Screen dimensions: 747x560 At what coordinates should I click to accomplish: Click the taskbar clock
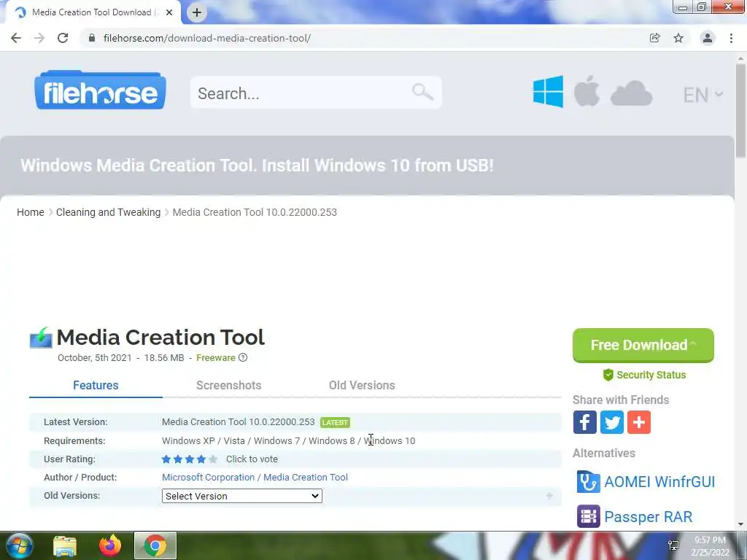pyautogui.click(x=710, y=546)
